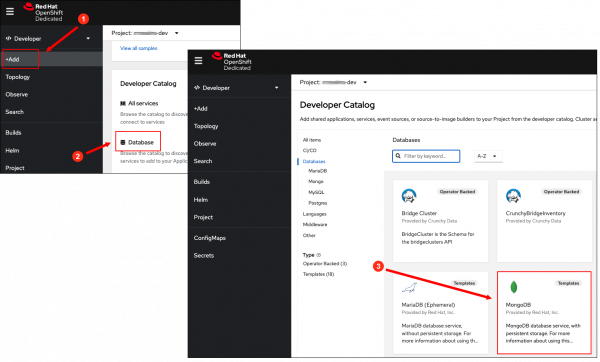
Task: Focus the Filter by keyword field
Action: click(x=426, y=156)
